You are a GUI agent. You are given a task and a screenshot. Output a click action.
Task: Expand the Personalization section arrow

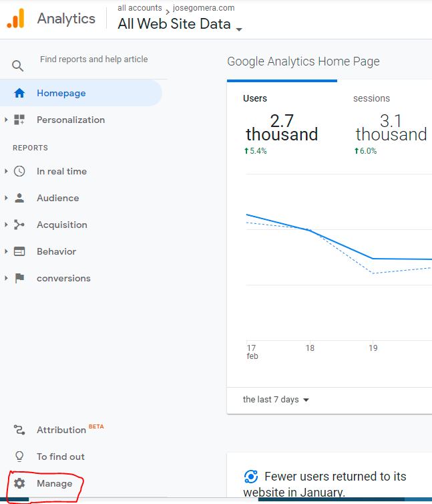click(x=6, y=120)
